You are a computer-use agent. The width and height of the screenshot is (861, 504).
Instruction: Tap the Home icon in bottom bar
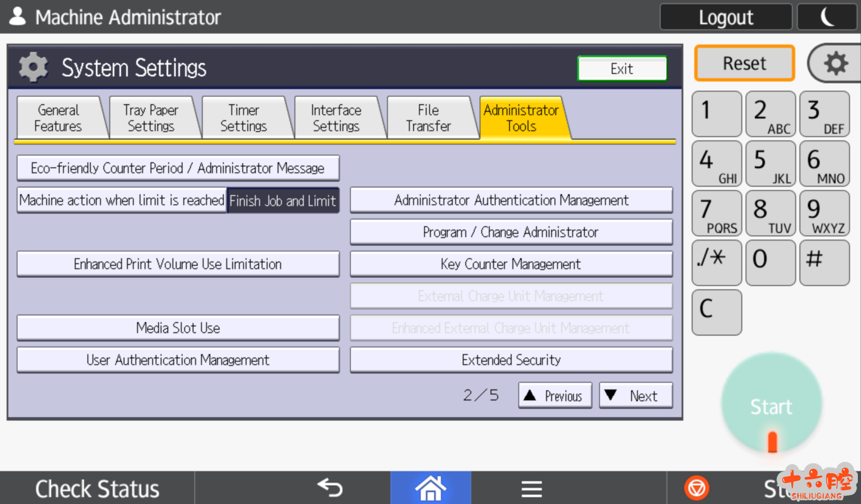click(x=430, y=488)
